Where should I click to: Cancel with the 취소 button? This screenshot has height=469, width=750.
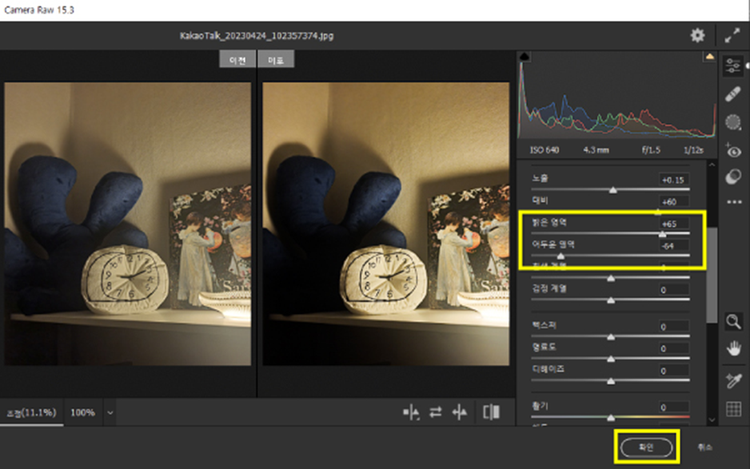point(705,447)
